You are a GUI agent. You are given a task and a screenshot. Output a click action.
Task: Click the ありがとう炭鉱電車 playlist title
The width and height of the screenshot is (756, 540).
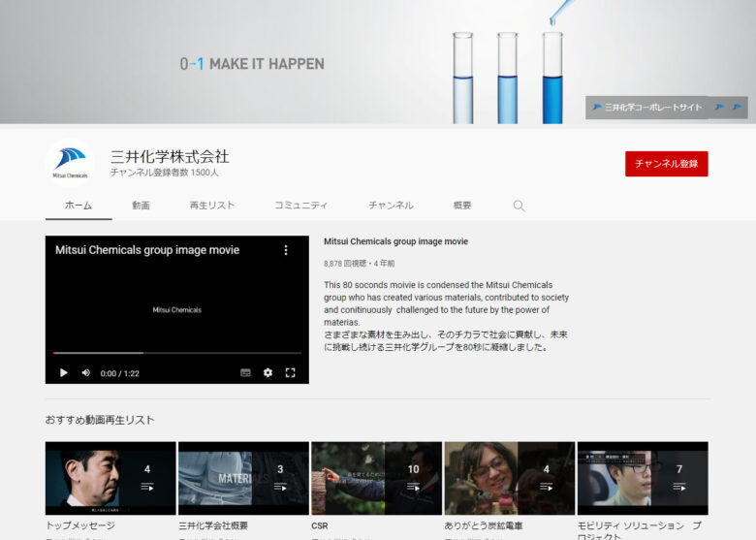click(484, 525)
